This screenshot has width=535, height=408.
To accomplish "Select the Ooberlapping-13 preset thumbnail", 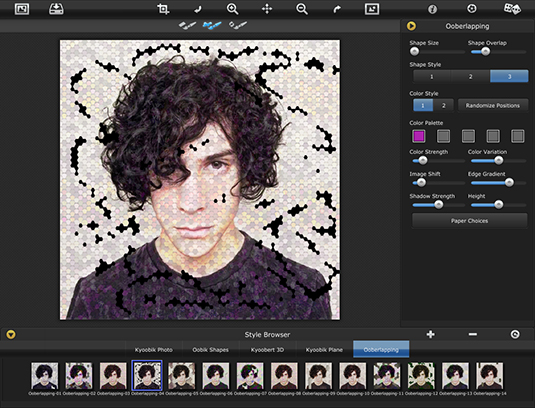I will click(x=455, y=376).
